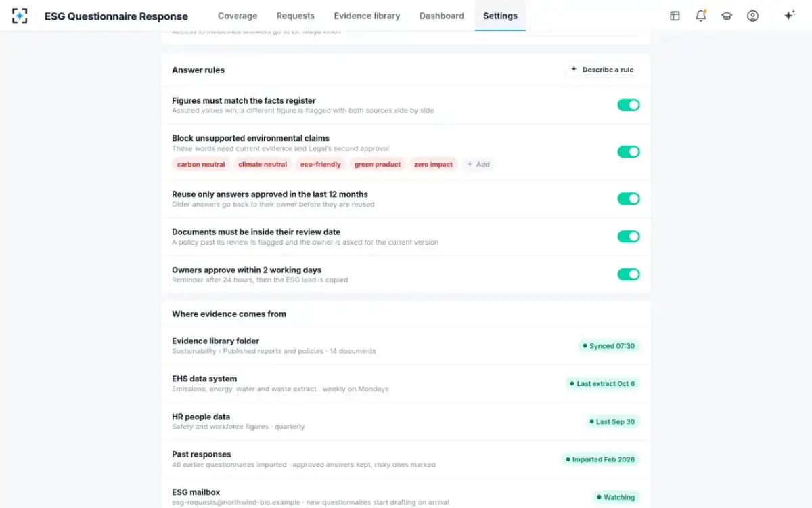Open the Evidence library folder source row

point(406,345)
